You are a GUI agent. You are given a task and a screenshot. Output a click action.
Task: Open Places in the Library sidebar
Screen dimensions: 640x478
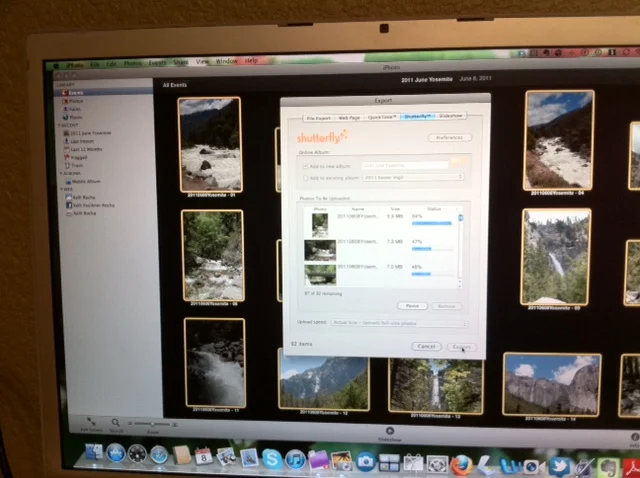coord(73,117)
